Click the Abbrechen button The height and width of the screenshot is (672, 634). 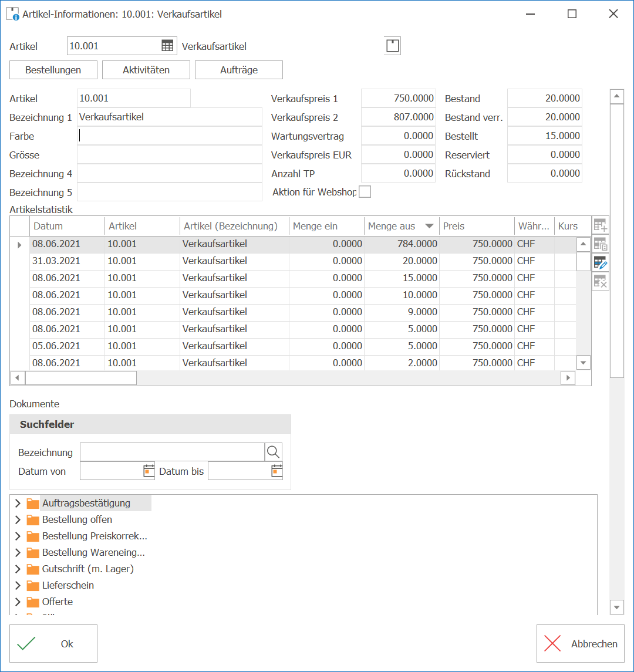(580, 643)
